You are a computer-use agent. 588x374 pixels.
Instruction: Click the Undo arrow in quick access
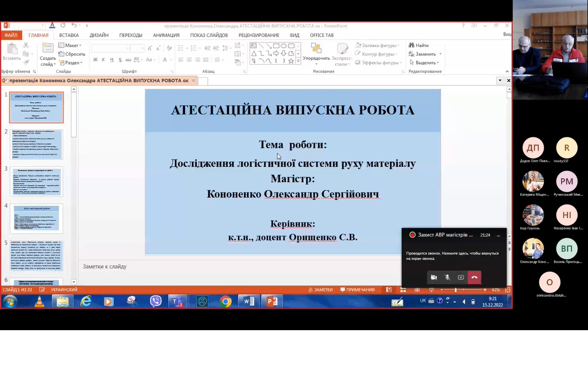74,25
